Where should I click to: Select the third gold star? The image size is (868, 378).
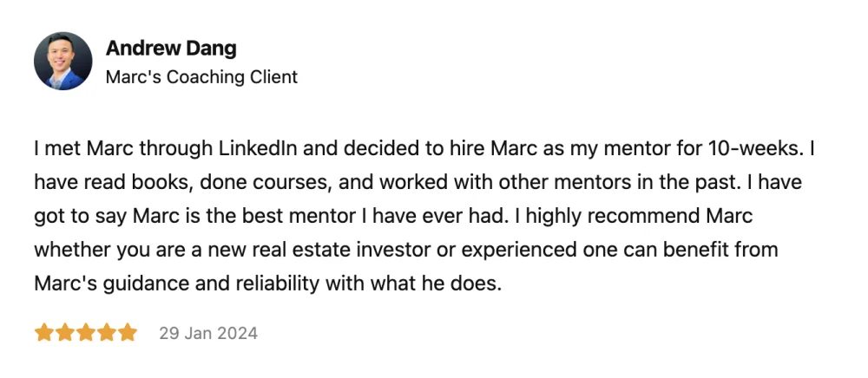click(86, 333)
